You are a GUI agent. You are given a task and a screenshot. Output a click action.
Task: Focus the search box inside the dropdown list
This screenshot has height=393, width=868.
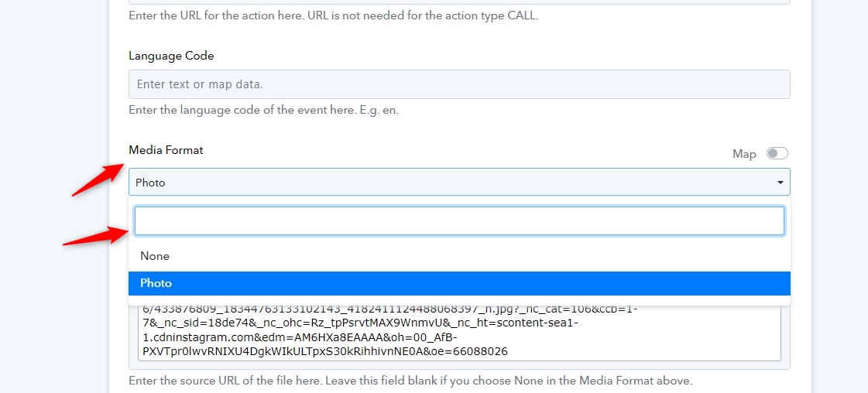459,221
